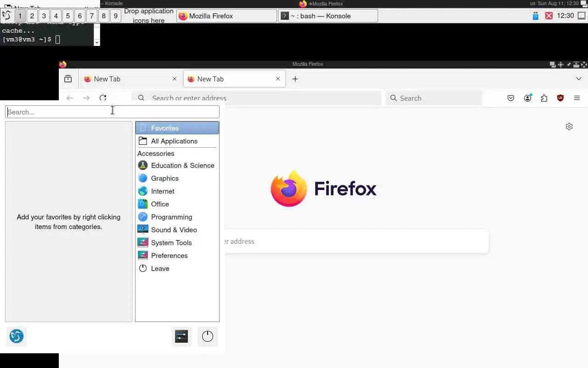Viewport: 588px width, 368px height.
Task: Click the 12:30 panel clock
Action: (565, 16)
